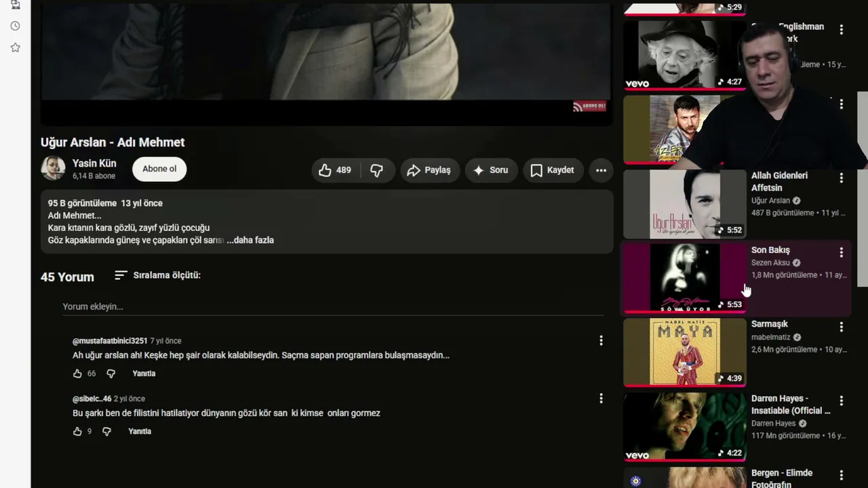Save the video with Kaydet

(x=552, y=170)
